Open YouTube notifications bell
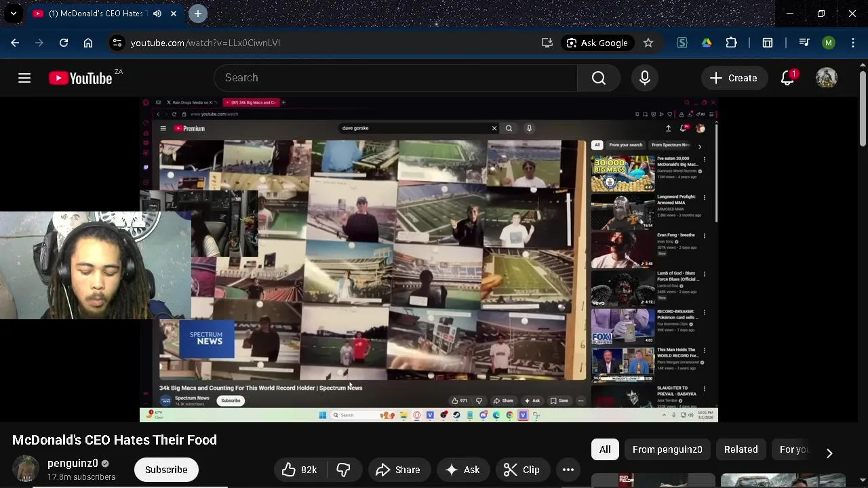 788,78
